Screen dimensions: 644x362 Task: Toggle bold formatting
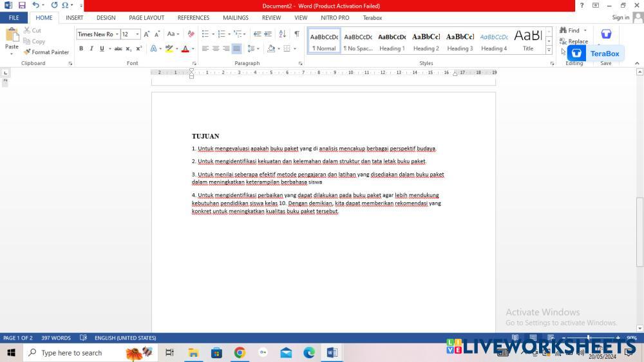[x=81, y=49]
